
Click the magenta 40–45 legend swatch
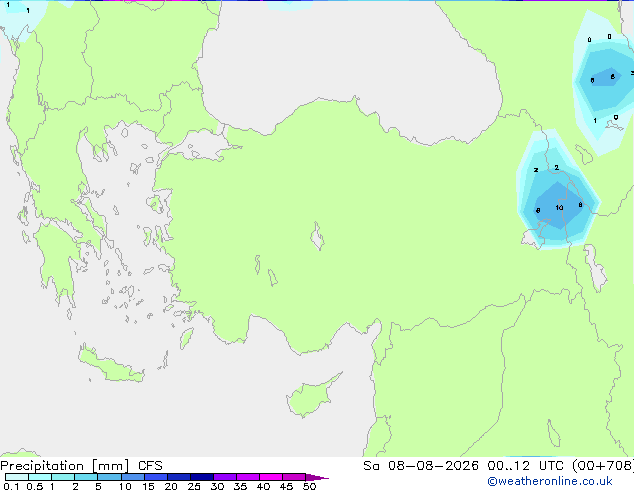(271, 477)
